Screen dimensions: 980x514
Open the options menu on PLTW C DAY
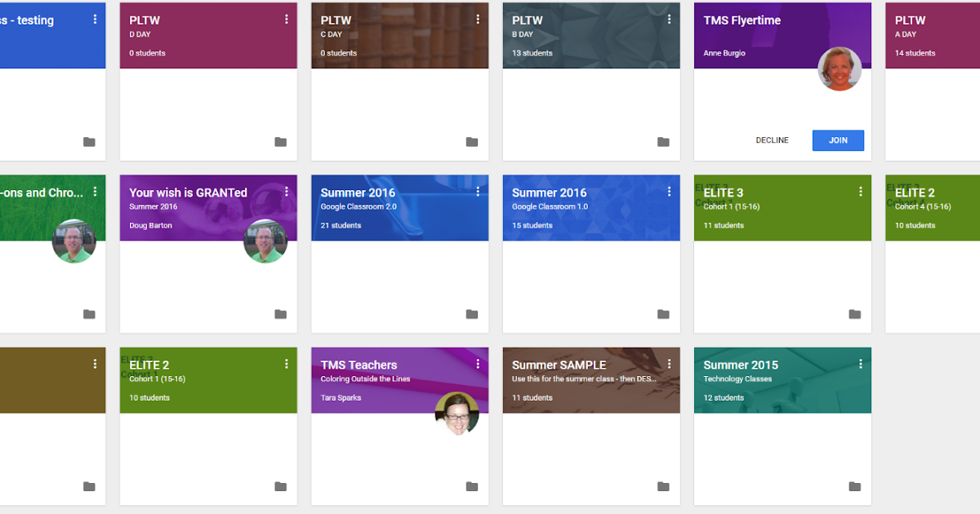coord(478,19)
